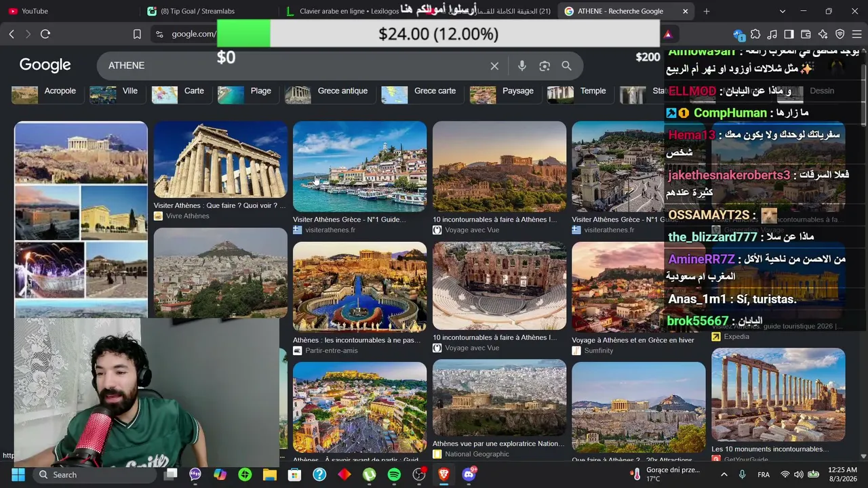Open 'Athènes vue par une exploratrice' link

(x=498, y=444)
